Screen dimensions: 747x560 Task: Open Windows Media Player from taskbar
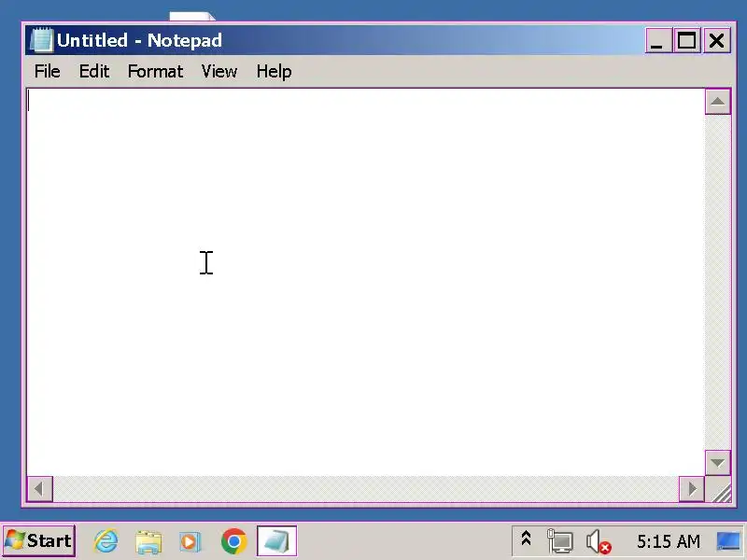190,541
